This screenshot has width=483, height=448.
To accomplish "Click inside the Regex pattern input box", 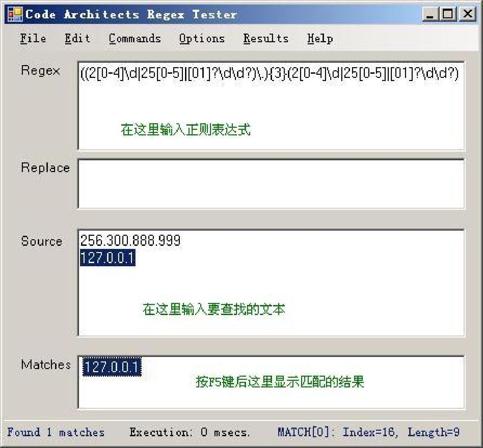I will [271, 106].
